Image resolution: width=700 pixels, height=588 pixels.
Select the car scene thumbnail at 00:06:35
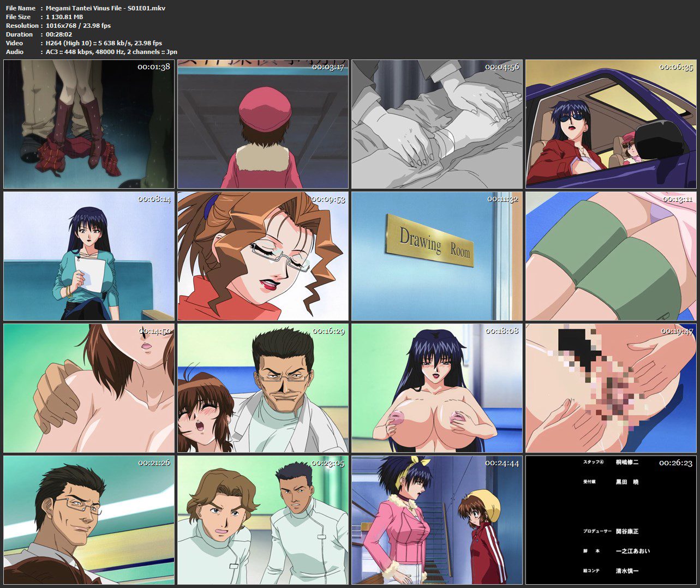point(611,124)
